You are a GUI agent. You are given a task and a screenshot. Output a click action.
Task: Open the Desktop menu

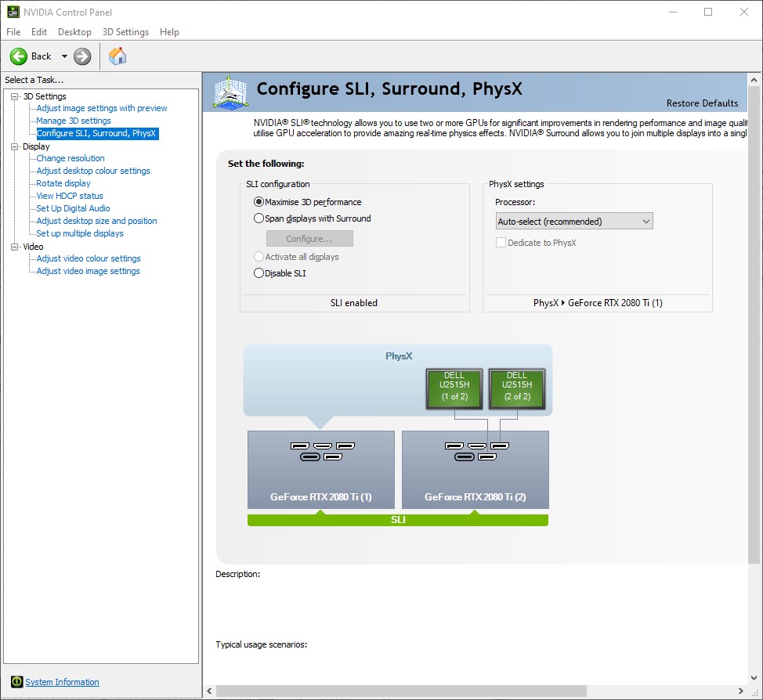[x=74, y=31]
